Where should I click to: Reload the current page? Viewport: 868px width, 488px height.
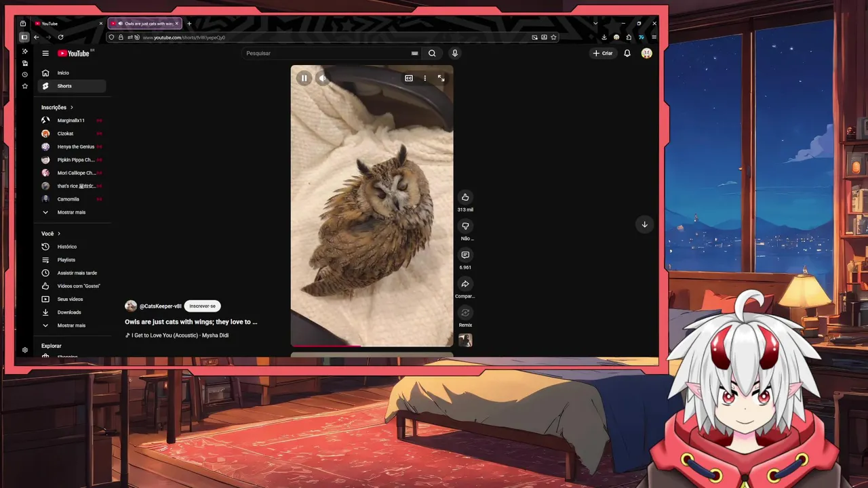click(x=61, y=37)
